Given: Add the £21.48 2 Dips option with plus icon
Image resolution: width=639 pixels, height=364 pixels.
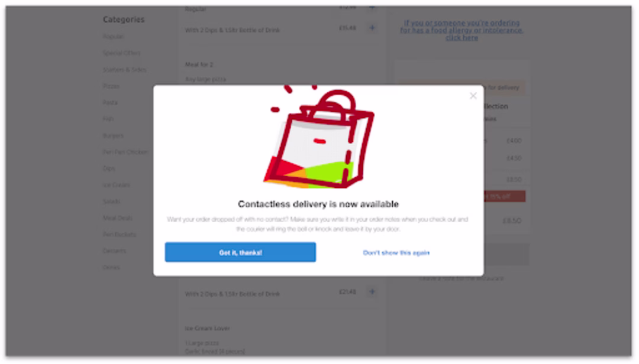Looking at the screenshot, I should pos(372,291).
